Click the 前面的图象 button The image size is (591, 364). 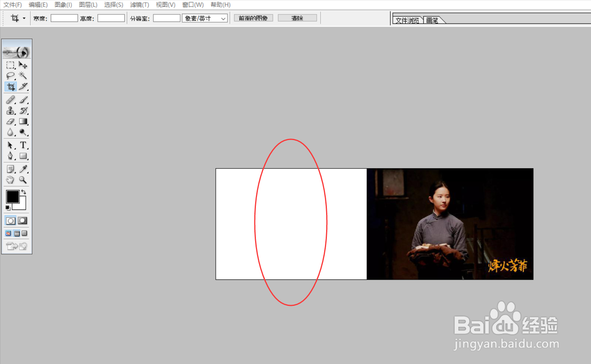(254, 18)
